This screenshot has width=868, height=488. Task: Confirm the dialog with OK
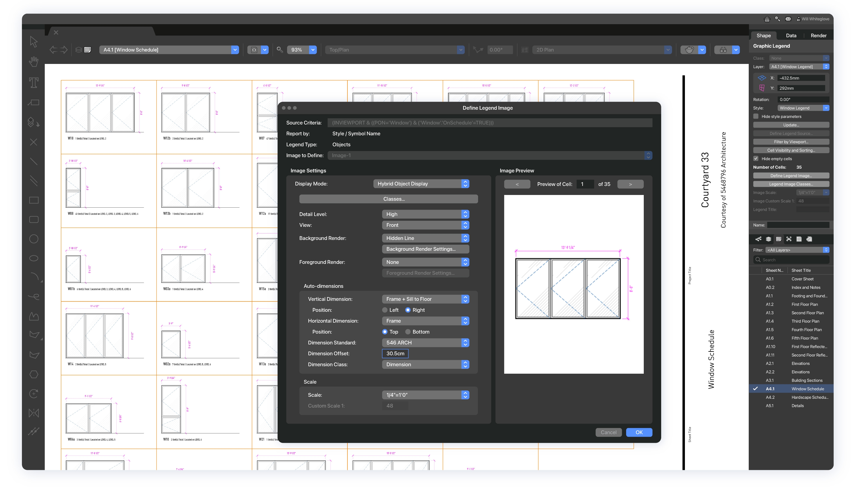639,432
